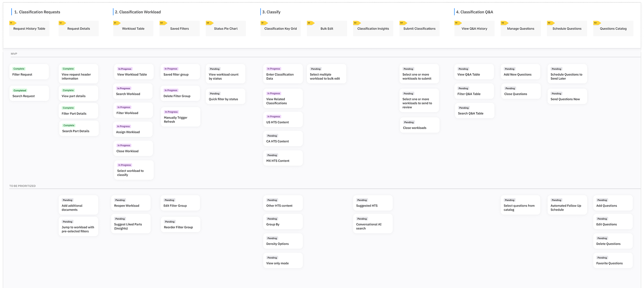Viewport: 644px width, 288px height.
Task: Click the yellow 3.1 tag on Classification Key Grid
Action: (x=264, y=23)
